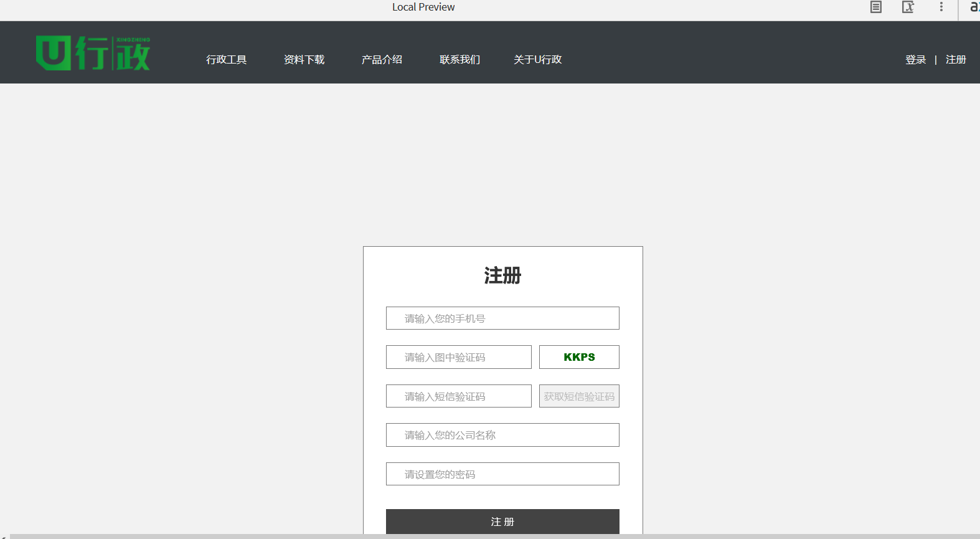Submit with the dark 注册 button
This screenshot has width=980, height=539.
pos(502,522)
